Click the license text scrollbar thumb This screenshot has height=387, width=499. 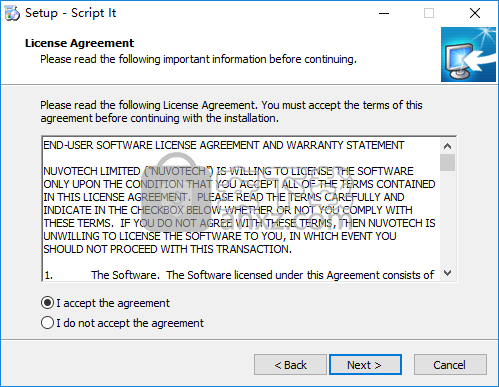[447, 162]
